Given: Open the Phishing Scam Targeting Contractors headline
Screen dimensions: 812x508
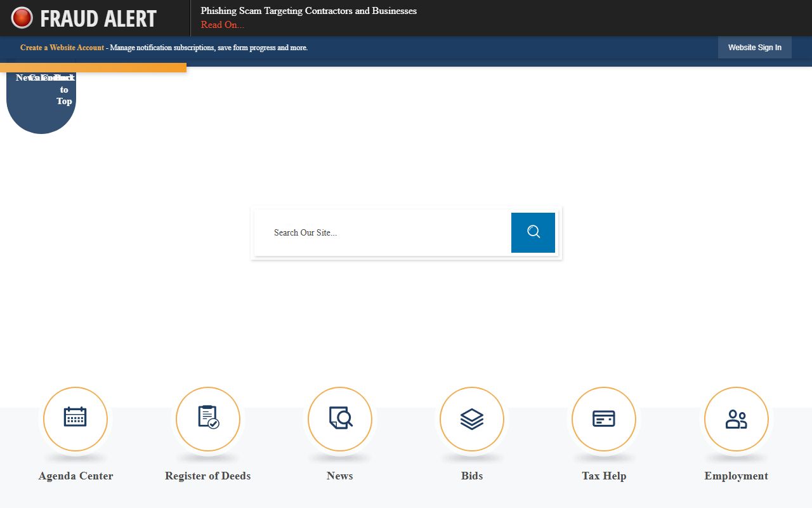Looking at the screenshot, I should click(308, 11).
